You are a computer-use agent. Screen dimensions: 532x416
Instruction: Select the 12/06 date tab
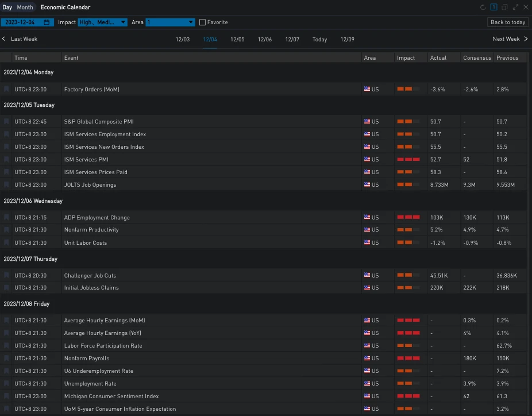(x=265, y=40)
